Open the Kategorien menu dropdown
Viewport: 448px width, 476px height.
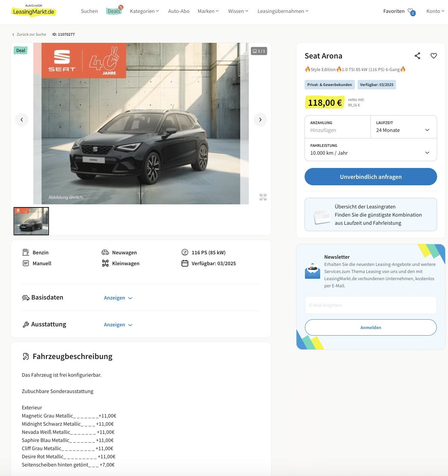(144, 11)
